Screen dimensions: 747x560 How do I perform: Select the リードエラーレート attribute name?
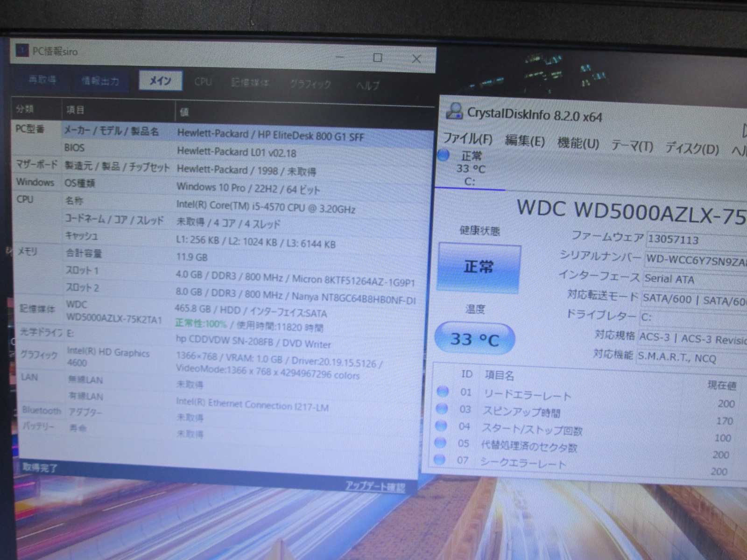click(528, 395)
